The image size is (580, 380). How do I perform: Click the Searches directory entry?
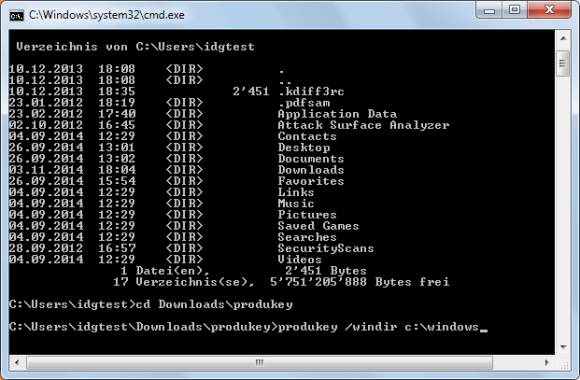pos(307,237)
